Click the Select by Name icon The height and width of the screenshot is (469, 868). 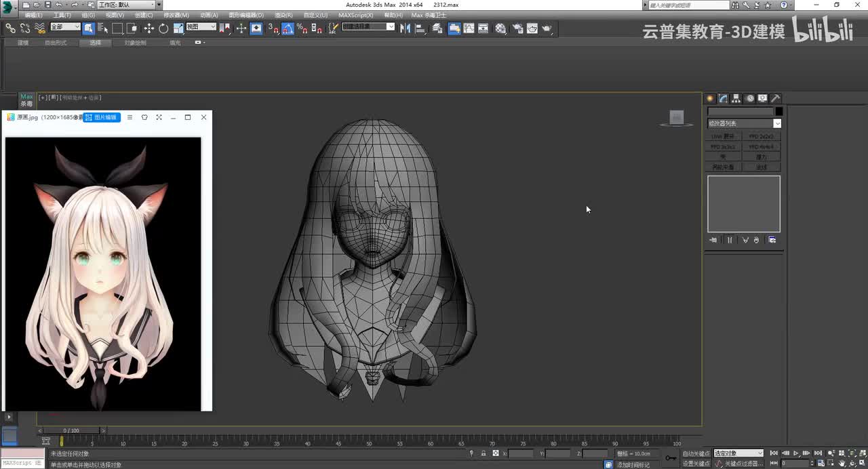point(103,28)
